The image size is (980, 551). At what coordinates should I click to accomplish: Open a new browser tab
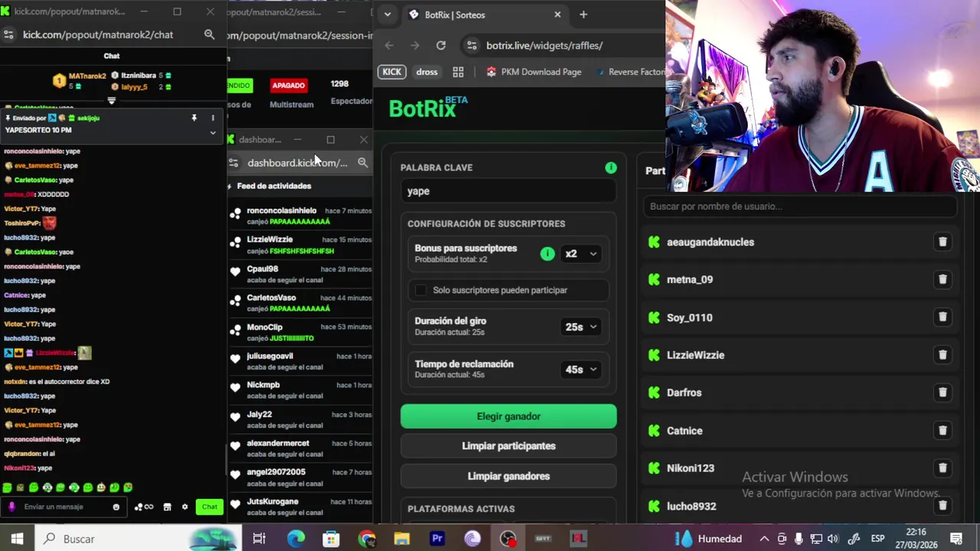[583, 15]
